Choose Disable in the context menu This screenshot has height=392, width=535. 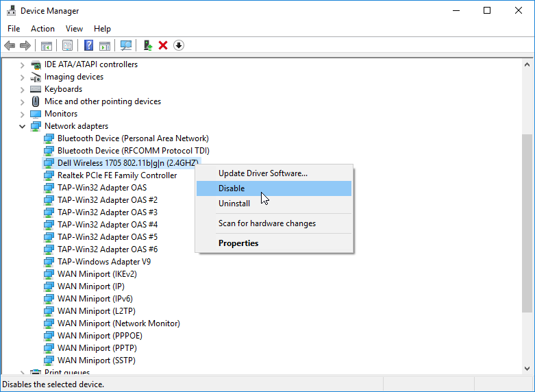tap(274, 188)
